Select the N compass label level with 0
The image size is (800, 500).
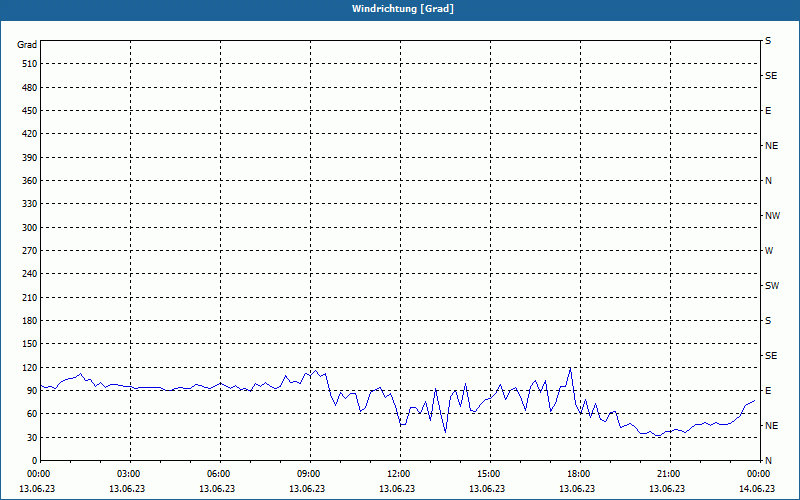(768, 461)
